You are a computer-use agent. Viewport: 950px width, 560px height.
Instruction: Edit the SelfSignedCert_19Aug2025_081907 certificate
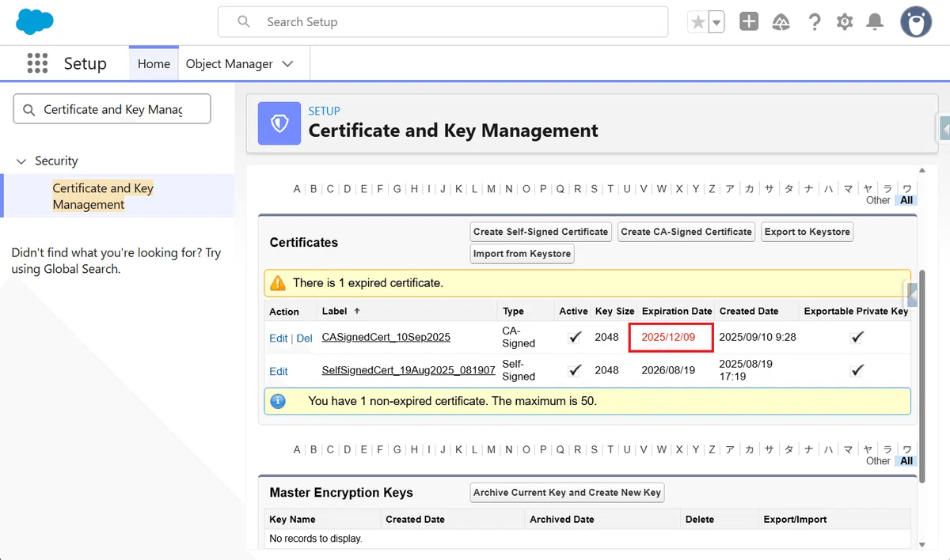279,371
